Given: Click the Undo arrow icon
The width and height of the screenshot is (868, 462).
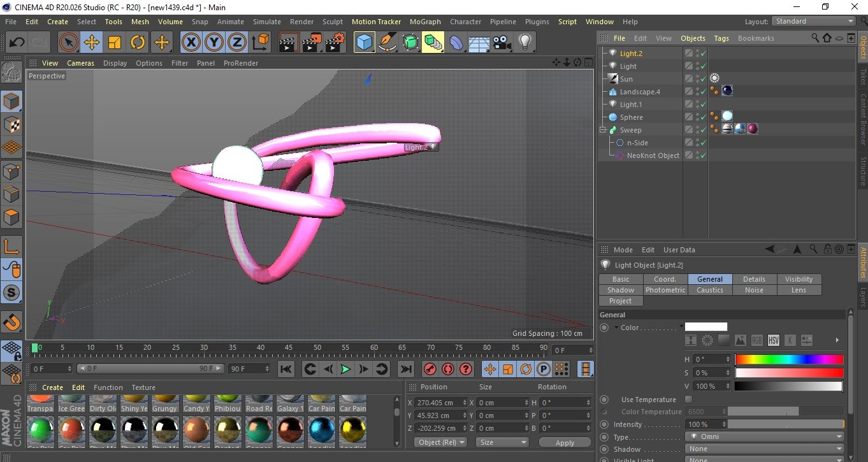Looking at the screenshot, I should 17,43.
